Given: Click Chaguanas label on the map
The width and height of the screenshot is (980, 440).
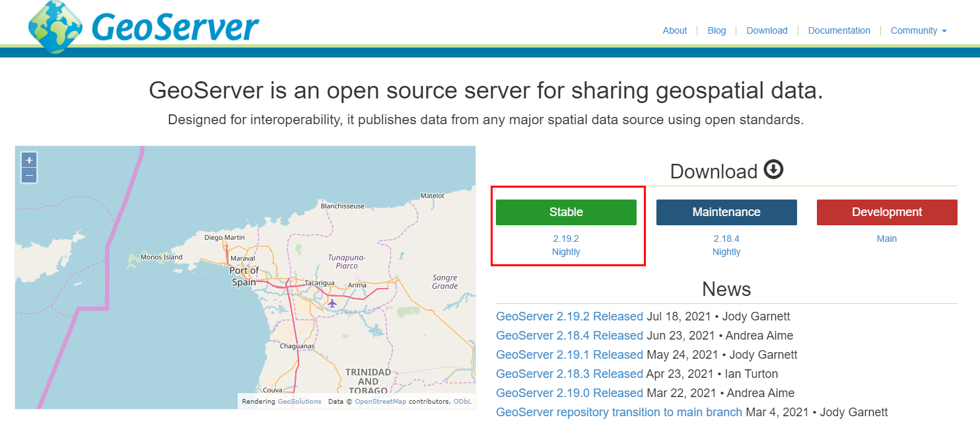Looking at the screenshot, I should point(298,346).
